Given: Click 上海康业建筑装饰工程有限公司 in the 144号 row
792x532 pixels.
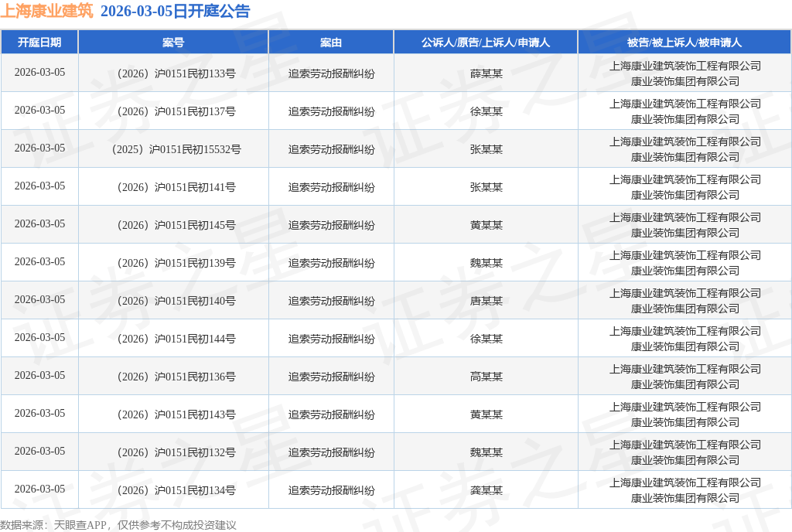Looking at the screenshot, I should click(x=685, y=331).
